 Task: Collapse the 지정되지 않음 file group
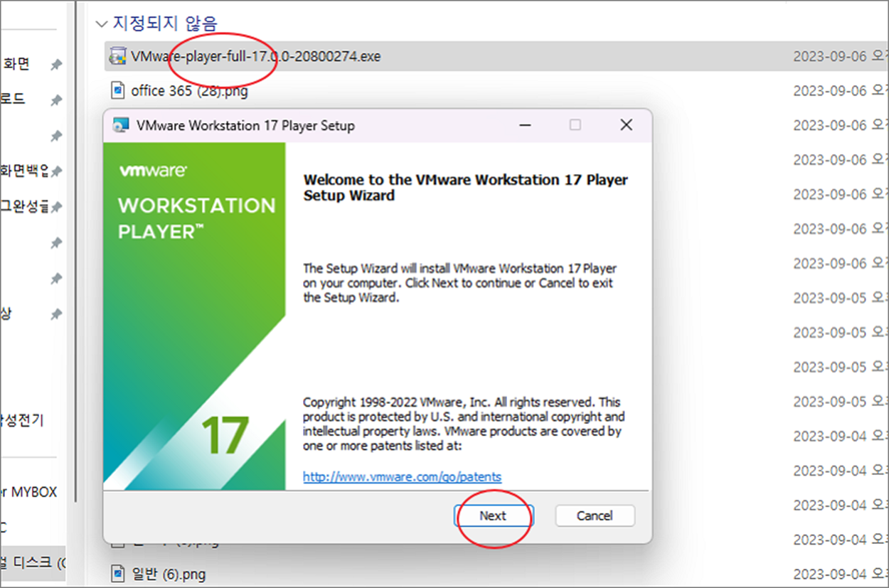coord(101,23)
